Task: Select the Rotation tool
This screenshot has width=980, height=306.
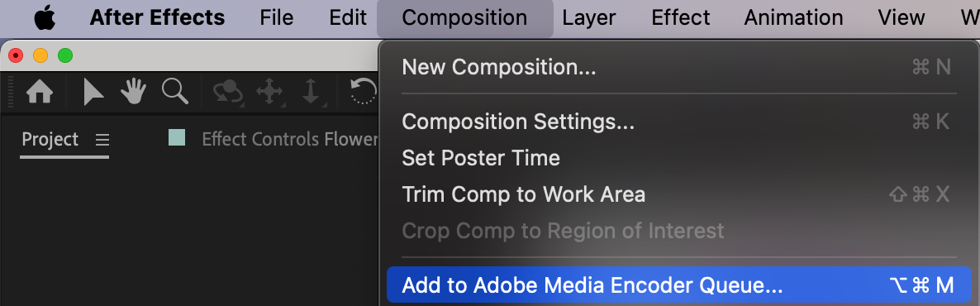Action: point(363,93)
